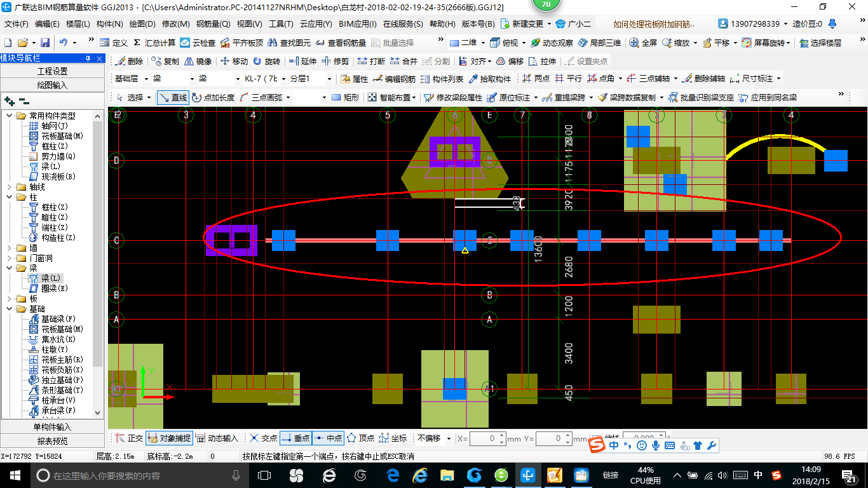The width and height of the screenshot is (868, 488).
Task: Activate 动态观察 orbit view
Action: pos(552,43)
